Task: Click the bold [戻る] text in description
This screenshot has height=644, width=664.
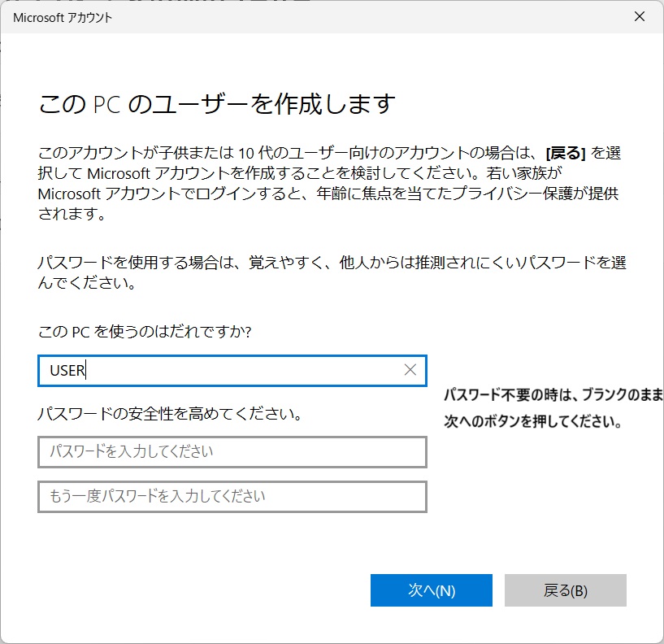Action: (566, 152)
